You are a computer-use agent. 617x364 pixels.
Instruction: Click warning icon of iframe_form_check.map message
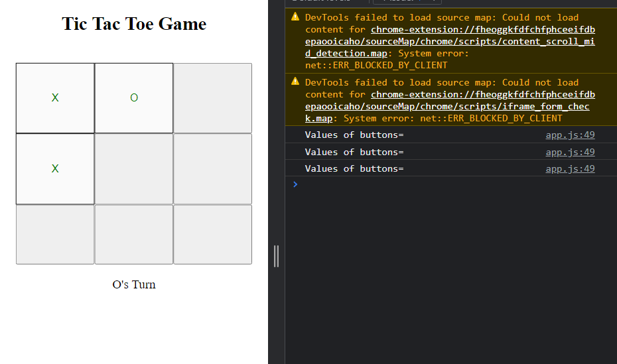pyautogui.click(x=295, y=82)
